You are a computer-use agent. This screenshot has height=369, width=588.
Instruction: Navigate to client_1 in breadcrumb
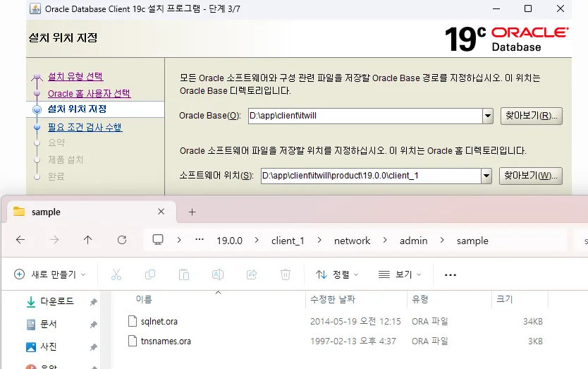click(288, 241)
